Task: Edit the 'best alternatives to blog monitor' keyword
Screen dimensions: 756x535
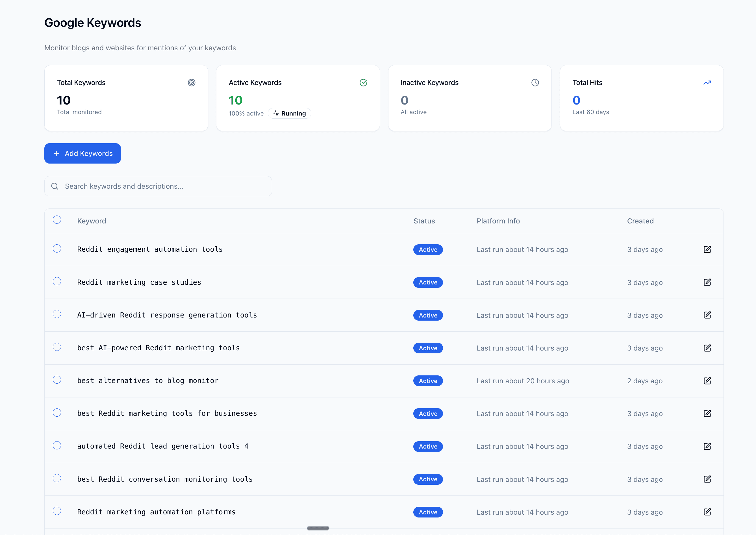Action: 707,381
